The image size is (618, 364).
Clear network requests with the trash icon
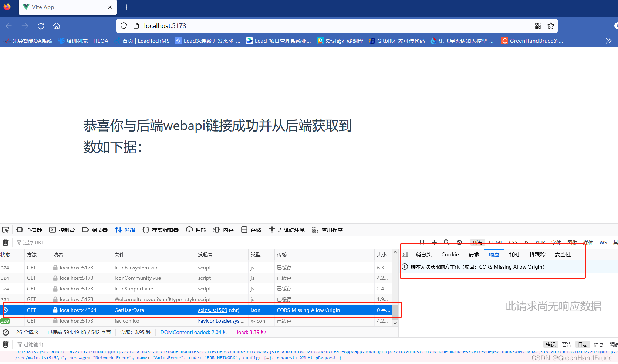pos(6,242)
